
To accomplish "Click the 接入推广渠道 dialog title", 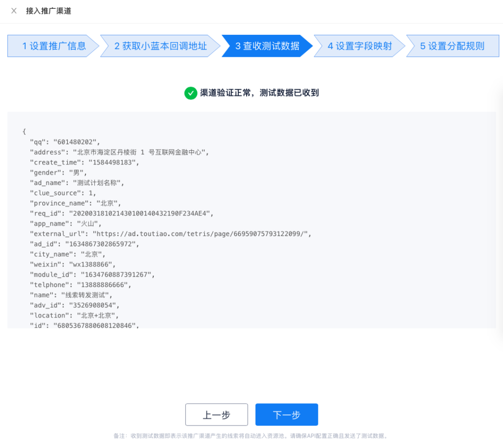I will (x=49, y=11).
